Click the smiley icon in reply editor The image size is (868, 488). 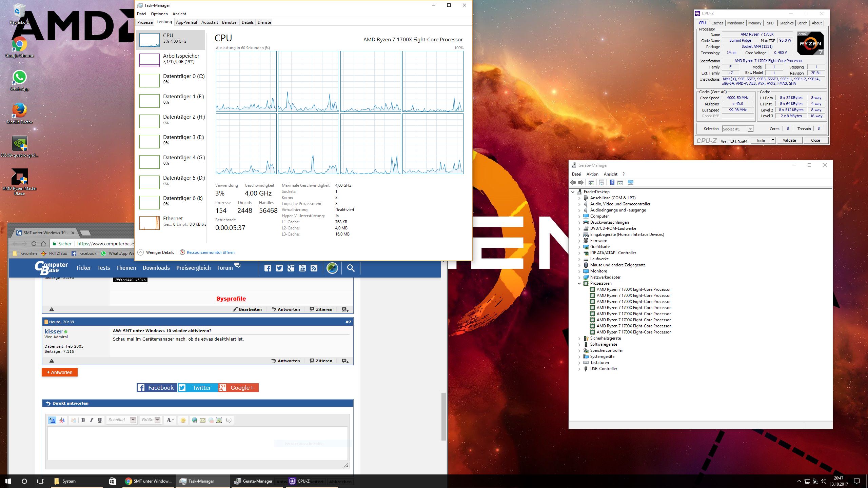(x=183, y=420)
